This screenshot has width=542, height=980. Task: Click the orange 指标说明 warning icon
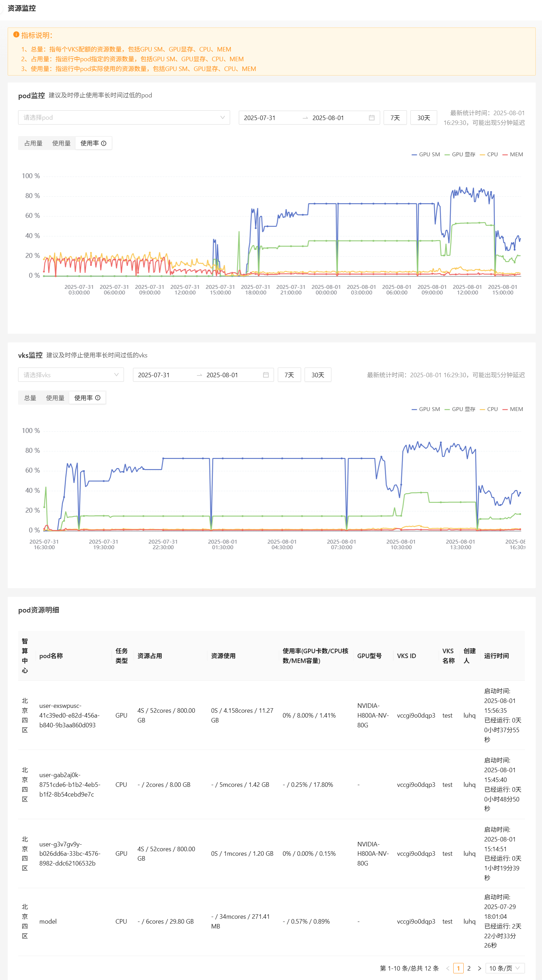[x=16, y=35]
